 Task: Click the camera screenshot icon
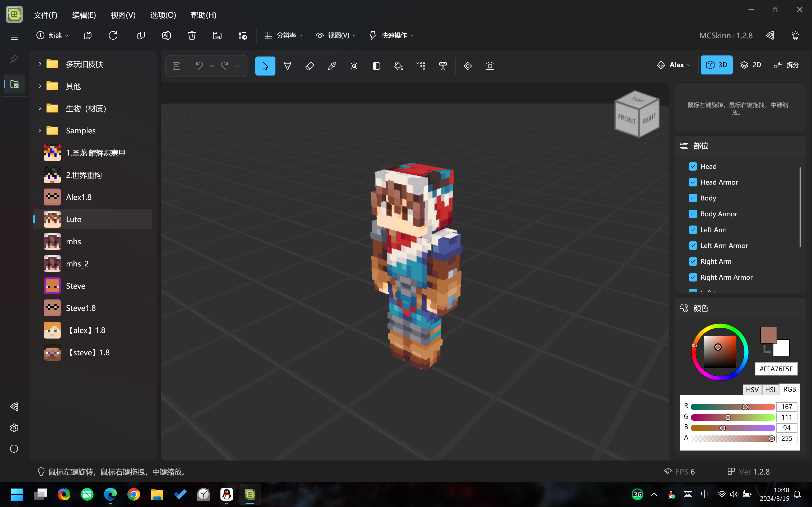pyautogui.click(x=490, y=66)
